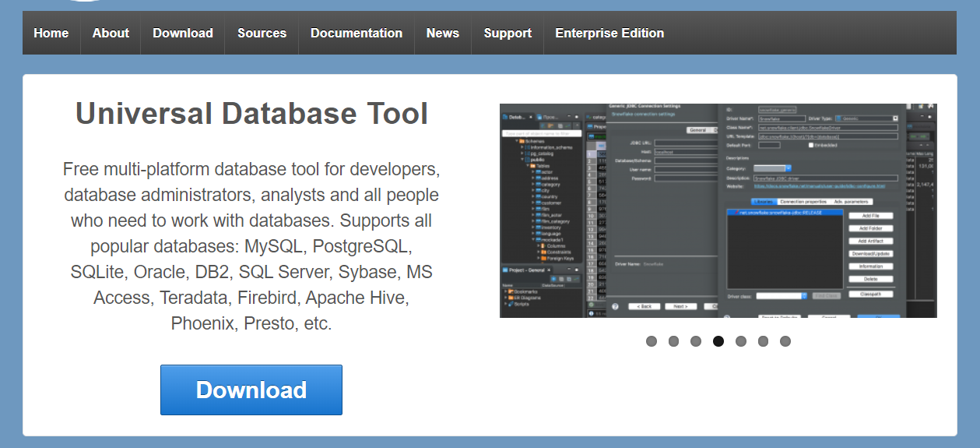Switch to the second carousel slide dot
Image resolution: width=980 pixels, height=448 pixels.
click(x=674, y=341)
